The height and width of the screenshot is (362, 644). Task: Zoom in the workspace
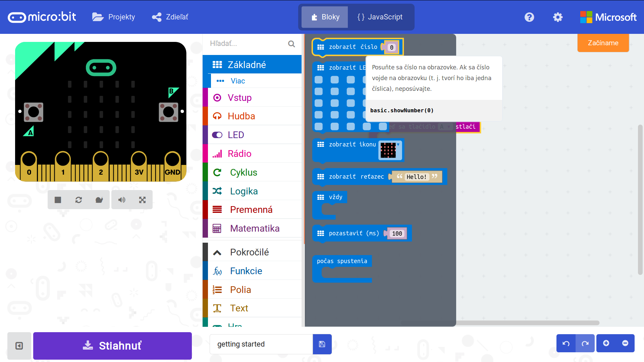(x=606, y=343)
